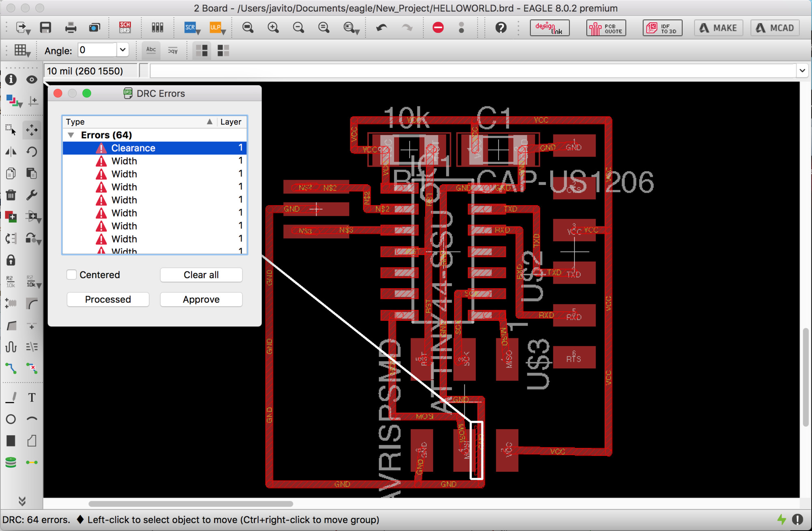Click the zoom in magnifier
Screen dimensions: 812x531
[x=274, y=28]
